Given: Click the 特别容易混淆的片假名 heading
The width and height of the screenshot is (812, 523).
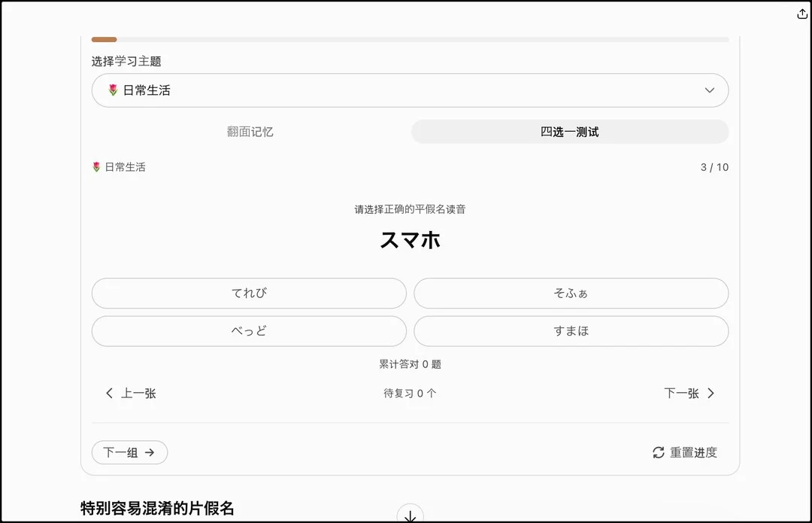Looking at the screenshot, I should coord(157,508).
